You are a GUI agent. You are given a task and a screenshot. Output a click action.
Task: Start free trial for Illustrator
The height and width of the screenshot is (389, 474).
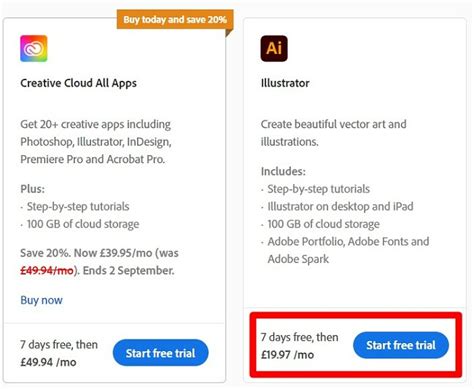(x=401, y=345)
